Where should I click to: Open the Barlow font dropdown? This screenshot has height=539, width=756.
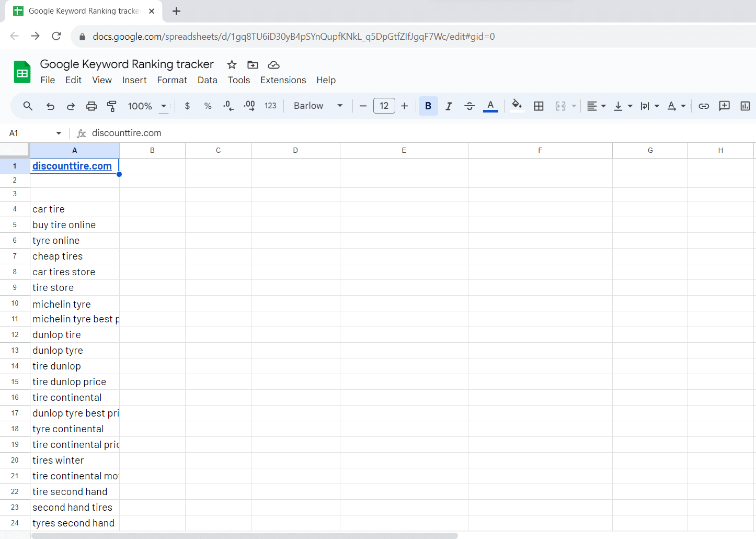pos(318,106)
